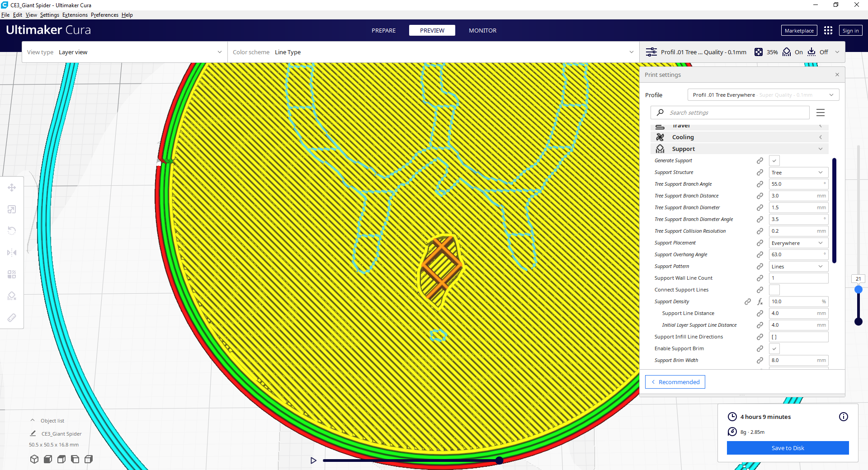Open the Support Structure dropdown

(x=798, y=172)
